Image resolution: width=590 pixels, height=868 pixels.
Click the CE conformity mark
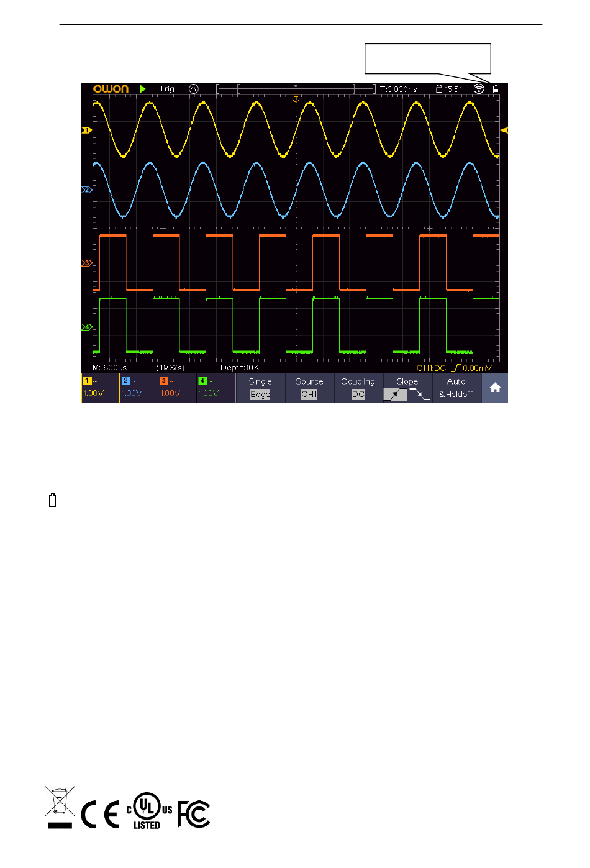pyautogui.click(x=100, y=815)
